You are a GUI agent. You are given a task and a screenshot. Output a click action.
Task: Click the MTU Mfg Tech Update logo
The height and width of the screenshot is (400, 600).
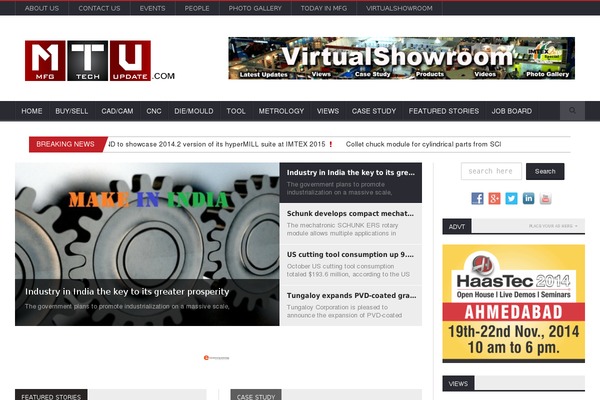[99, 60]
